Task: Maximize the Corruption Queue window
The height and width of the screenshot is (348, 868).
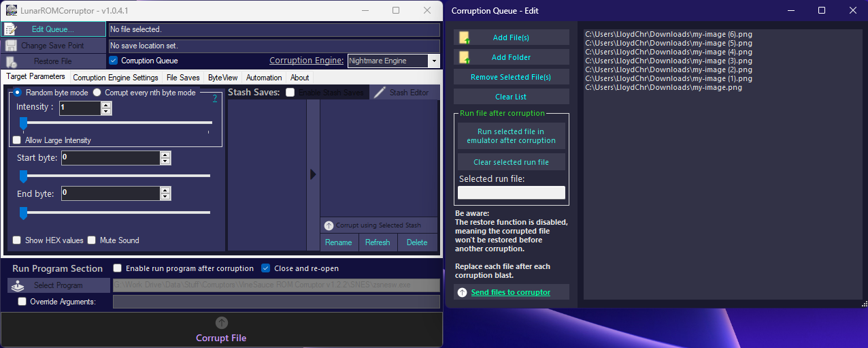Action: click(822, 10)
